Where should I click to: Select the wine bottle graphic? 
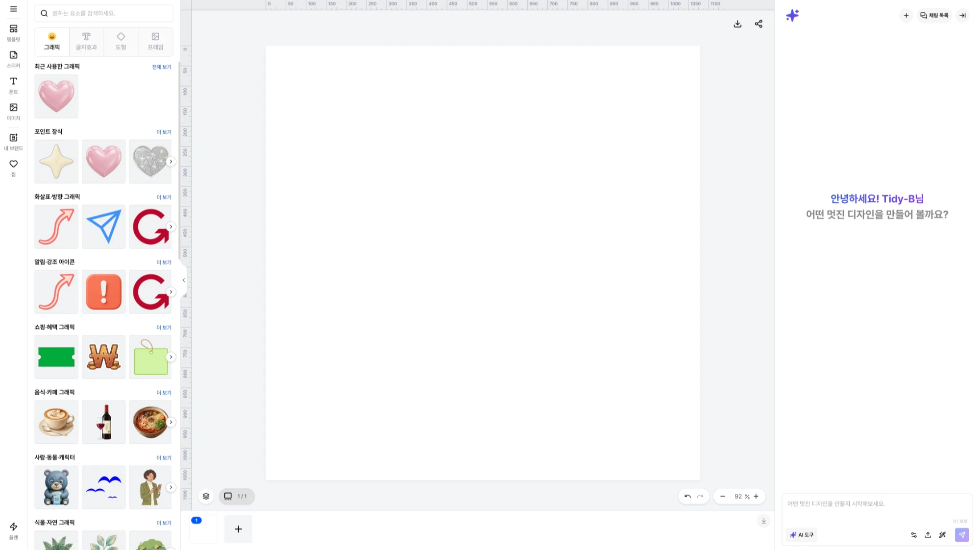click(103, 422)
